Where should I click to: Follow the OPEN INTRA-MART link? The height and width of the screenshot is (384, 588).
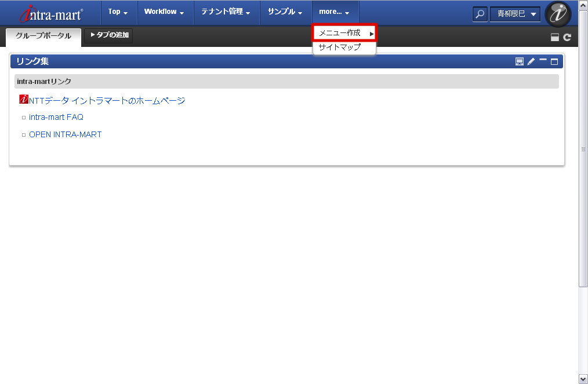click(x=65, y=134)
